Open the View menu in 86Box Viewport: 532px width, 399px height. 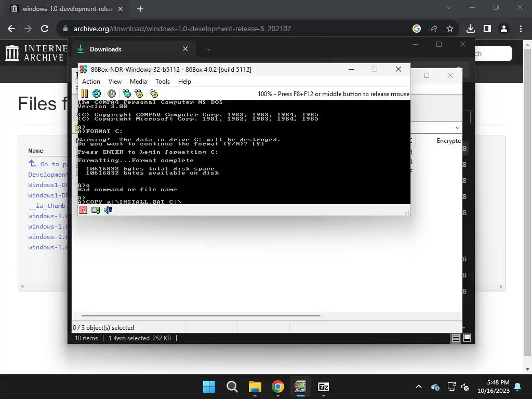[115, 82]
